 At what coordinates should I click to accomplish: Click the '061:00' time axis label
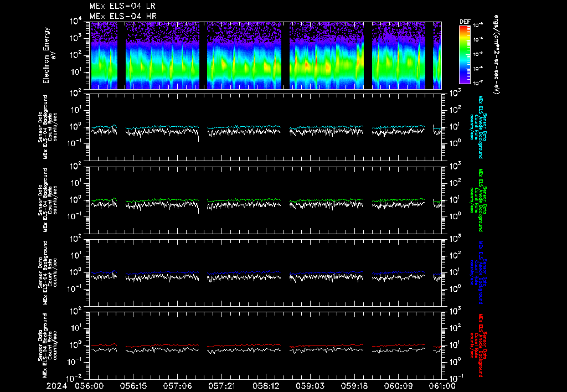441,386
